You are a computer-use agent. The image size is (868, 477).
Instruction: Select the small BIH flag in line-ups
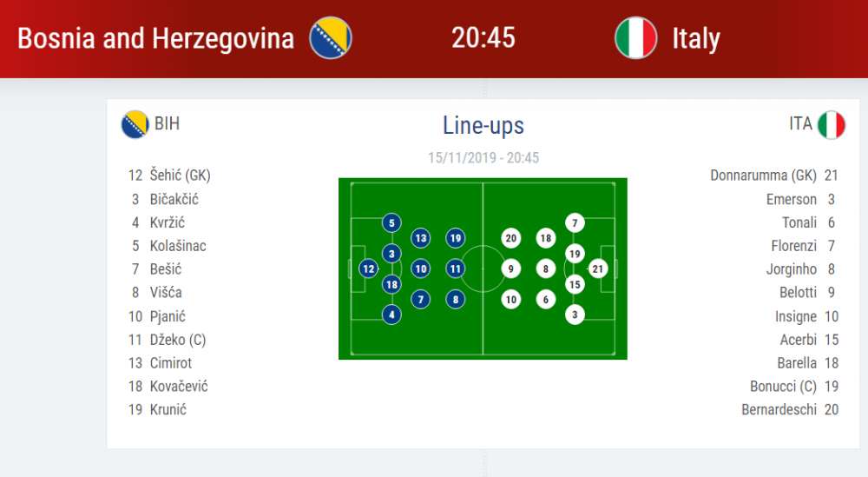(x=135, y=124)
